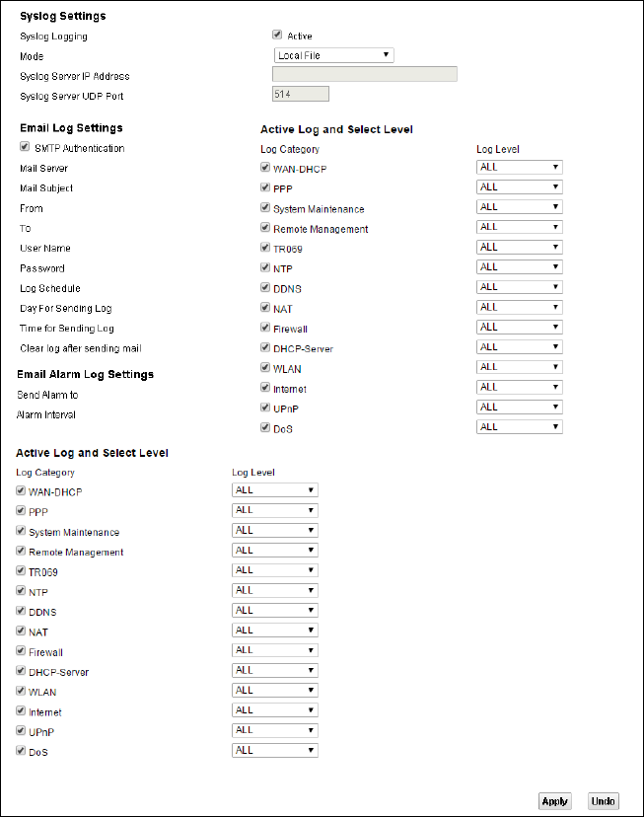Screen dimensions: 644x817
Task: Uncheck Firewall category beside Email Log Settings
Action: click(x=265, y=328)
